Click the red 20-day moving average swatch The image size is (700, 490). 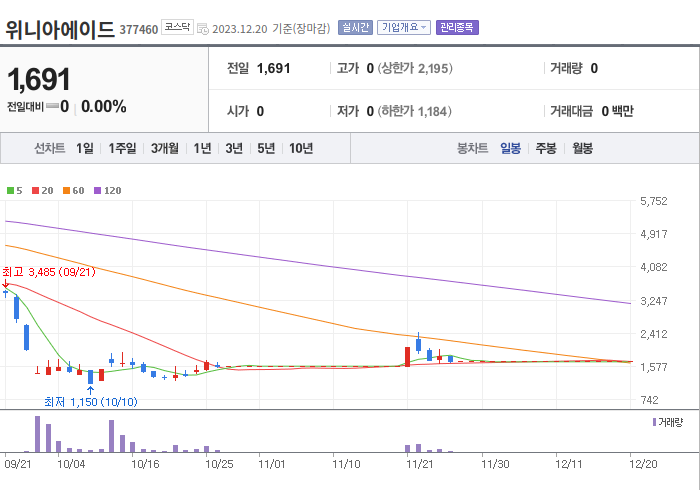(35, 191)
